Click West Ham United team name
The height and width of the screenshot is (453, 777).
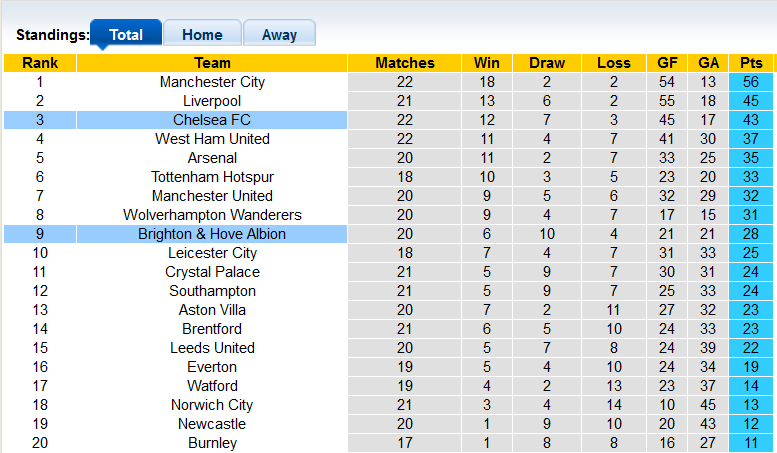(x=212, y=139)
